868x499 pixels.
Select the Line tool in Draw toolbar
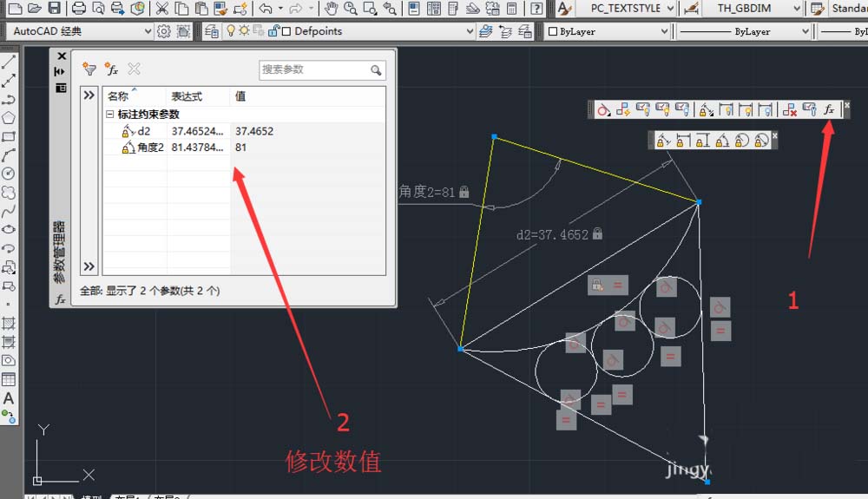pos(9,62)
